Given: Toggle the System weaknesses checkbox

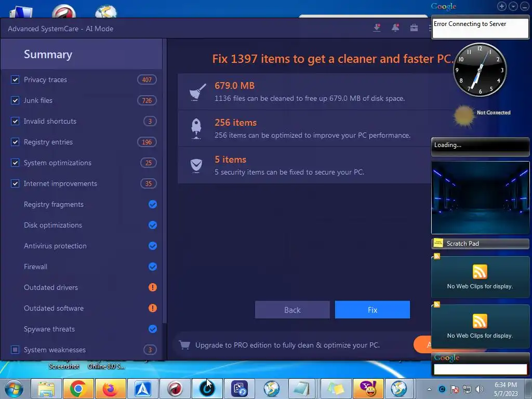Looking at the screenshot, I should 15,350.
